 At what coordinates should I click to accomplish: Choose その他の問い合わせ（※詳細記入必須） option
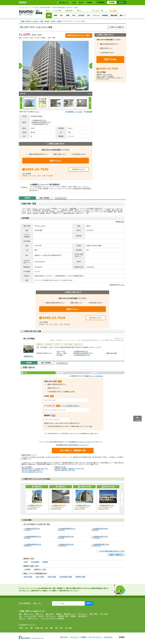click(x=45, y=392)
